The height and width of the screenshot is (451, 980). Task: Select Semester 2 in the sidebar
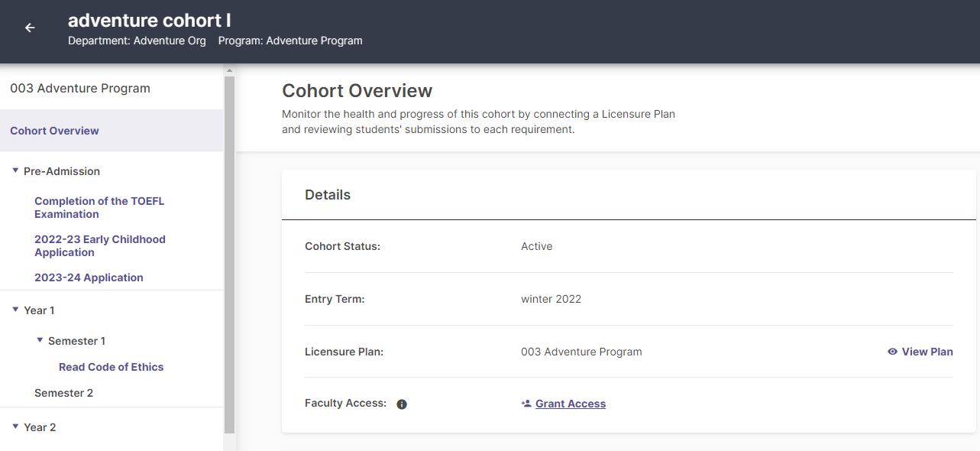[64, 393]
